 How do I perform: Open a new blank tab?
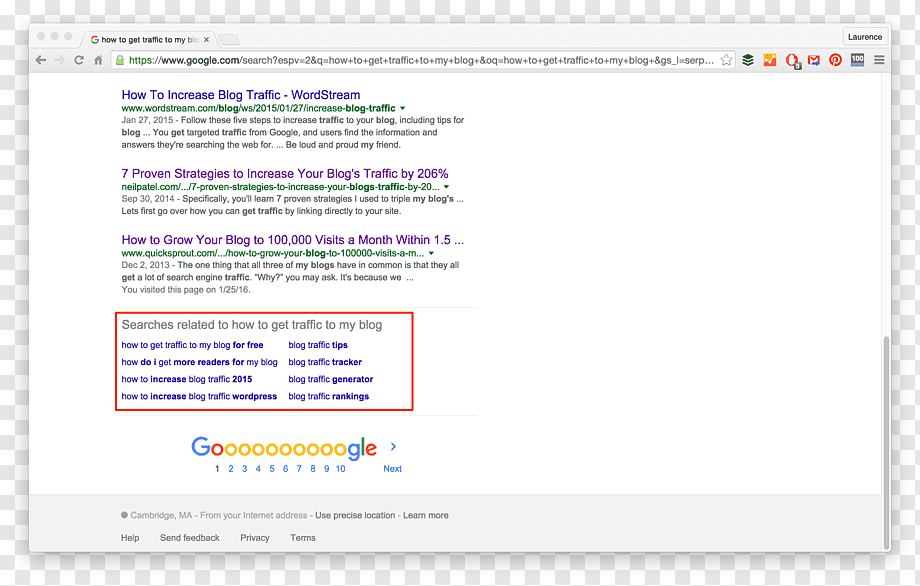click(229, 40)
